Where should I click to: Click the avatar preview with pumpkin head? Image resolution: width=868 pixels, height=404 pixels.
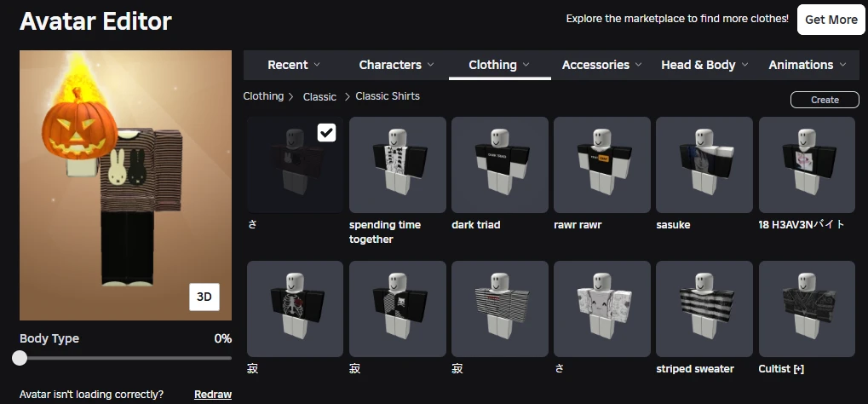(x=125, y=185)
